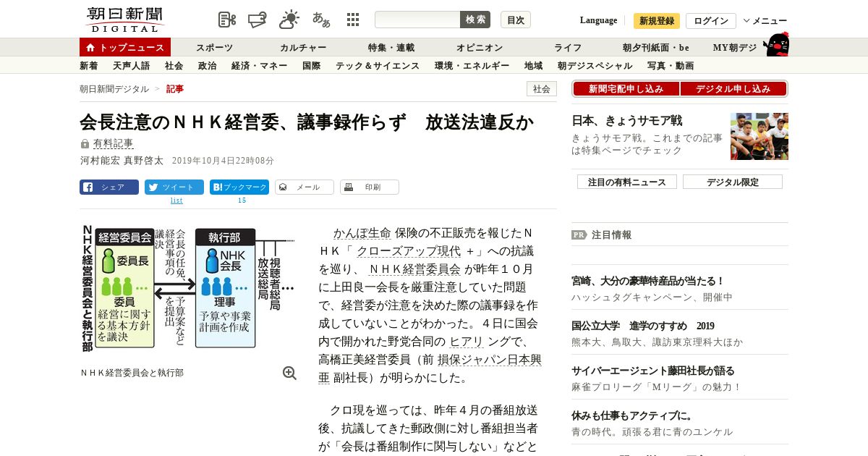Click the Asahi Shimbun Digital logo
The image size is (868, 456).
pyautogui.click(x=124, y=20)
